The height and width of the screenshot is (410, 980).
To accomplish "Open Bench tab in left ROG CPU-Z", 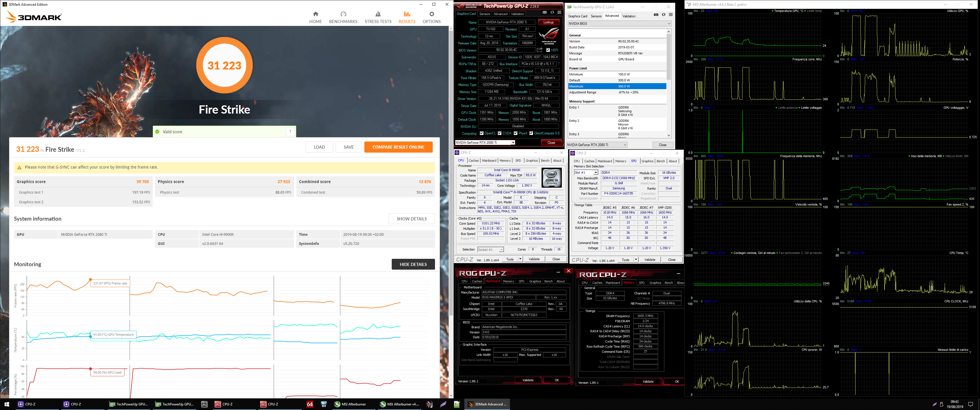I will (548, 281).
